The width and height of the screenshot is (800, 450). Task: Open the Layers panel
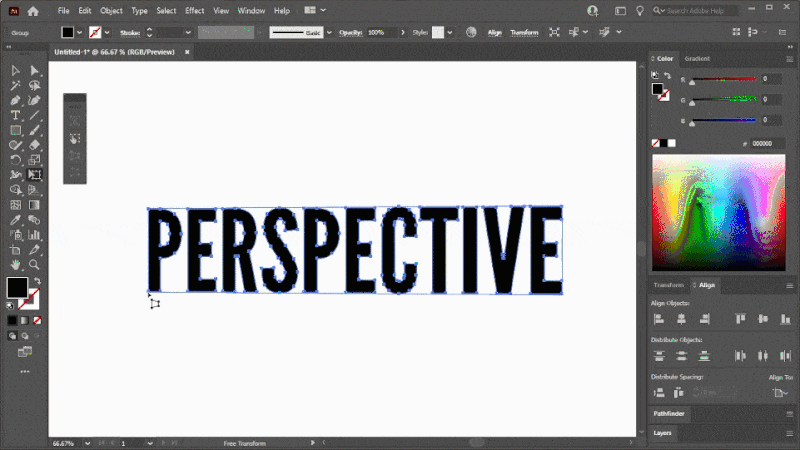tap(662, 433)
